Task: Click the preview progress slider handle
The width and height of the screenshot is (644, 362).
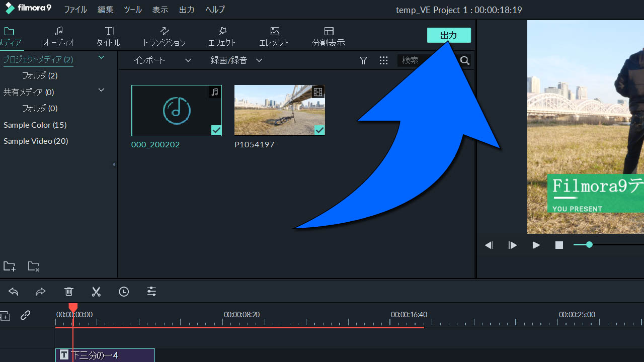Action: pos(589,245)
